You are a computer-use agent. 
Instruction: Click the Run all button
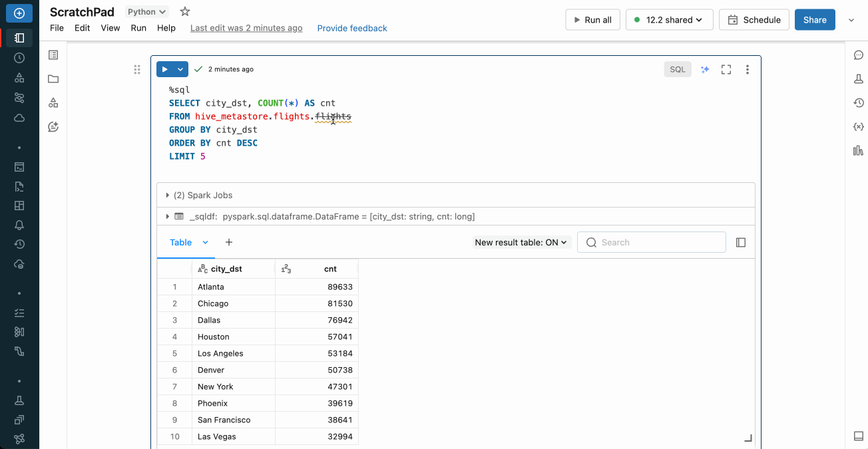pos(592,19)
